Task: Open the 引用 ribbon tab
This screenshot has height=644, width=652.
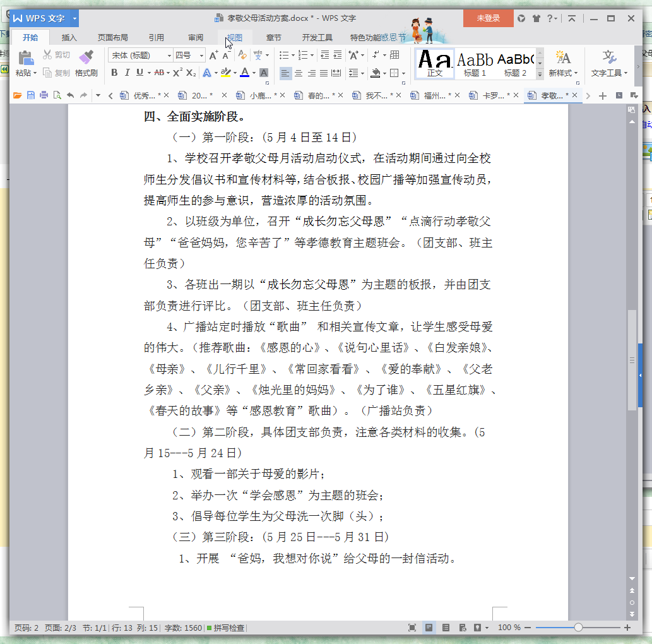Action: coord(157,37)
